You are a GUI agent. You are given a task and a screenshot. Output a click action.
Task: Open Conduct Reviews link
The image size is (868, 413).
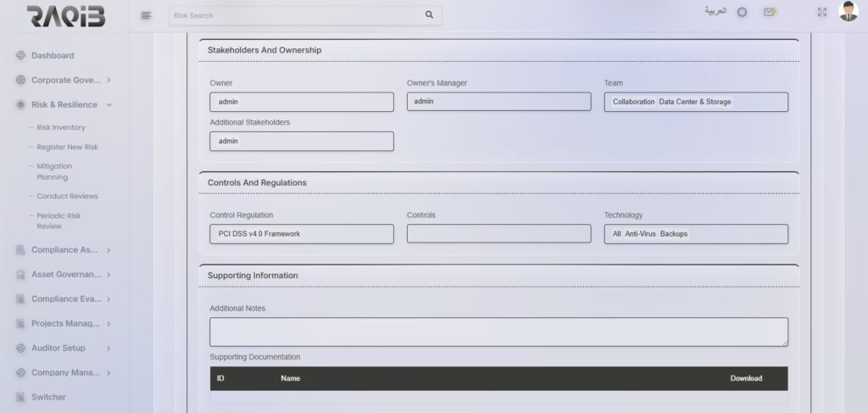point(67,197)
